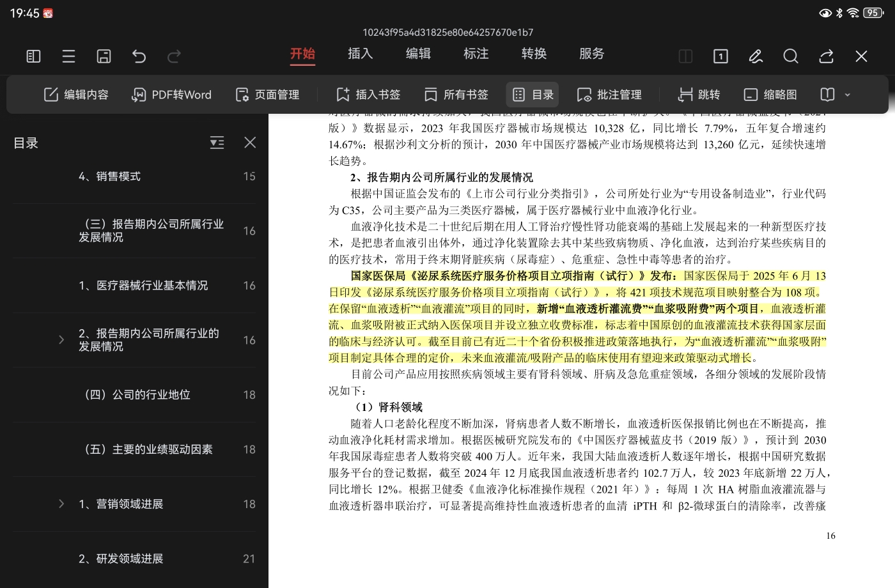Click the status bar clock 19:45

[24, 13]
